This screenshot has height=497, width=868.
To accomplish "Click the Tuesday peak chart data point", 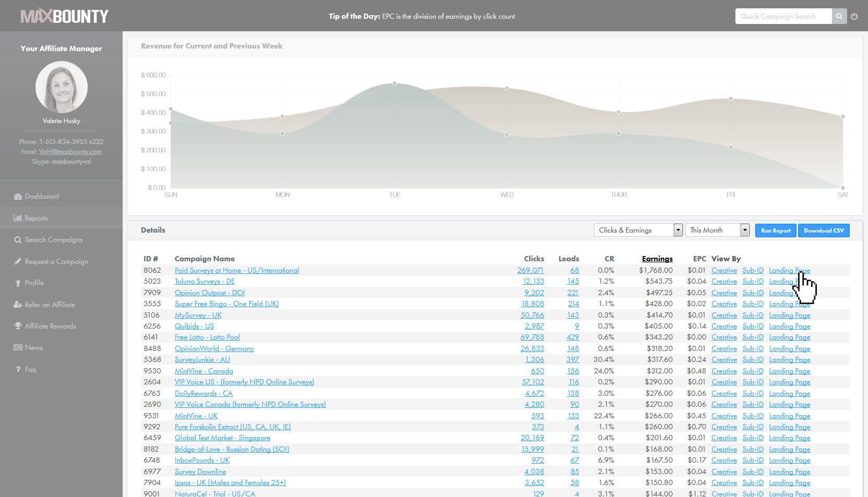I will [395, 83].
